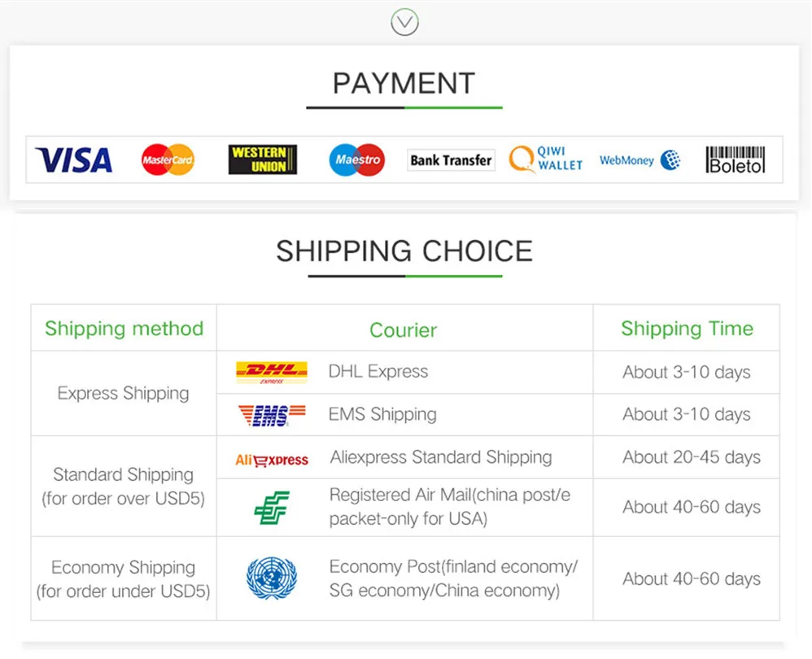Screen dimensions: 812x659
Task: Click the PAYMENT section heading
Action: pos(404,84)
